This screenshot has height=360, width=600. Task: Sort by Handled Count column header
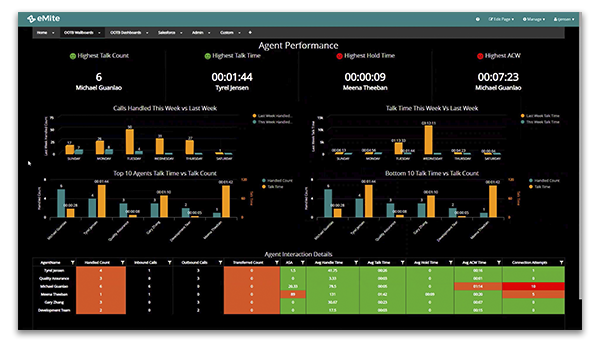click(97, 262)
